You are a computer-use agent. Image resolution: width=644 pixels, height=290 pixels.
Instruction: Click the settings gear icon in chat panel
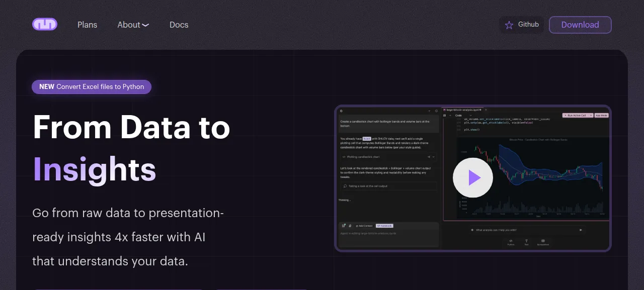click(341, 111)
